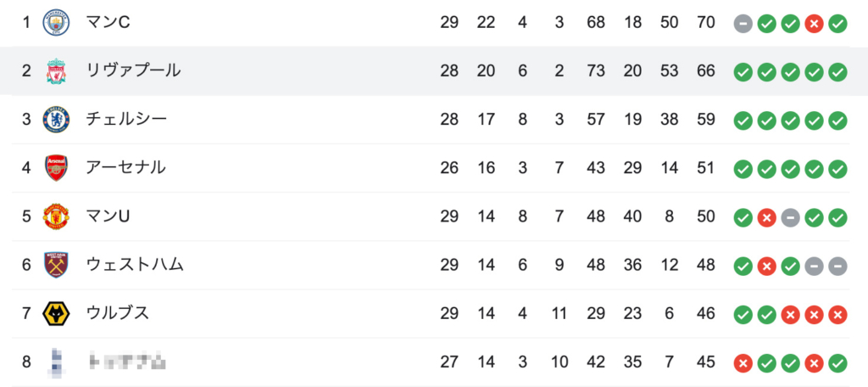
Task: Click the Arsenal club crest
Action: point(57,168)
